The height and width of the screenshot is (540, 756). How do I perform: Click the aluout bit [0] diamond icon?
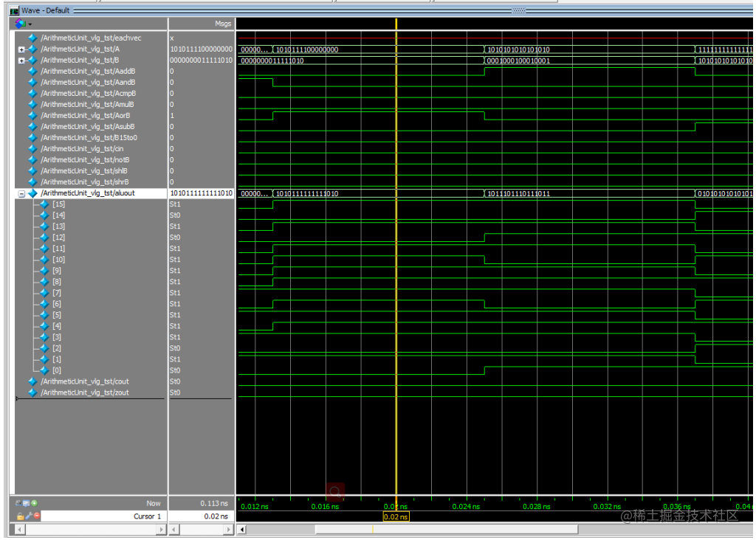44,370
